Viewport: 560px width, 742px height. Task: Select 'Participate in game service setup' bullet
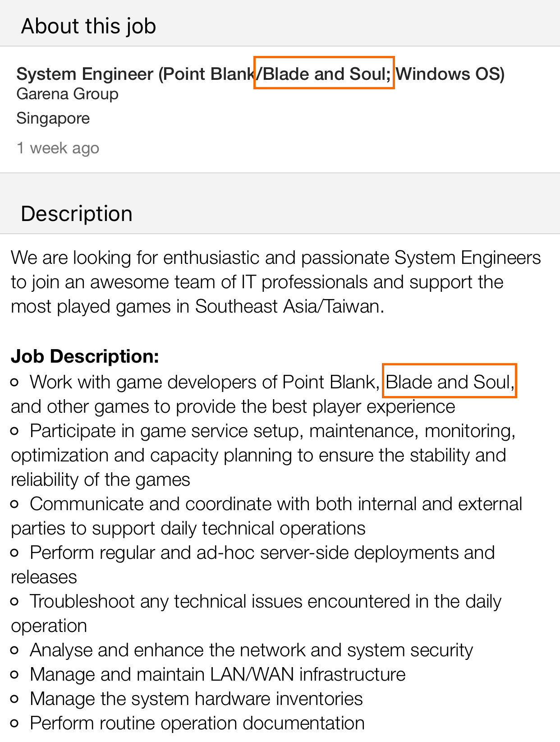coord(263,455)
